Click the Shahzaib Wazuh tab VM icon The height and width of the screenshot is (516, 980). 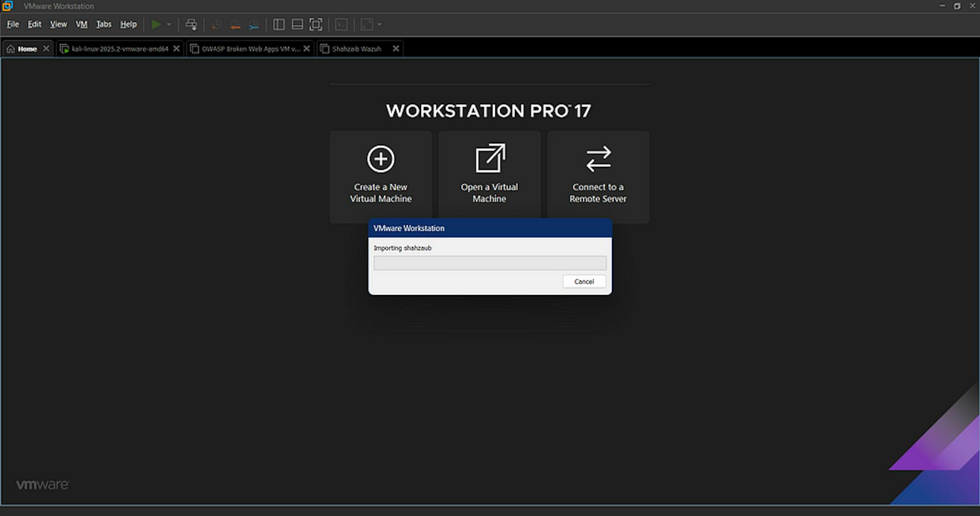tap(325, 49)
